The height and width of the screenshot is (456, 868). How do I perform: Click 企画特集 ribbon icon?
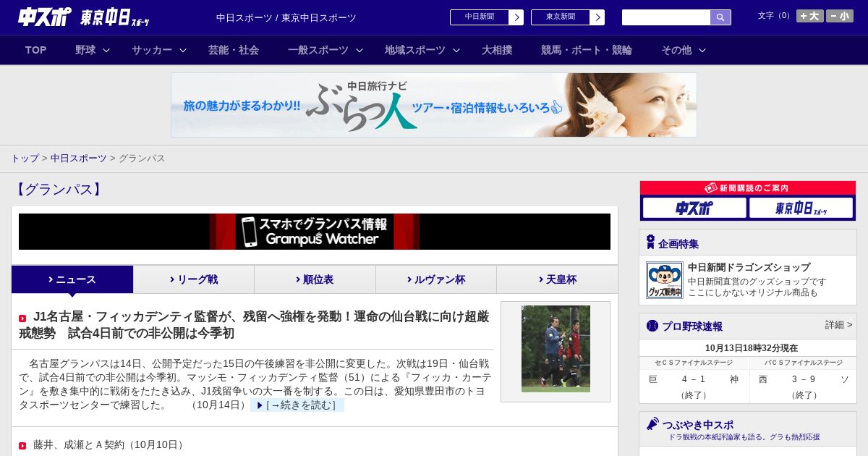[650, 242]
